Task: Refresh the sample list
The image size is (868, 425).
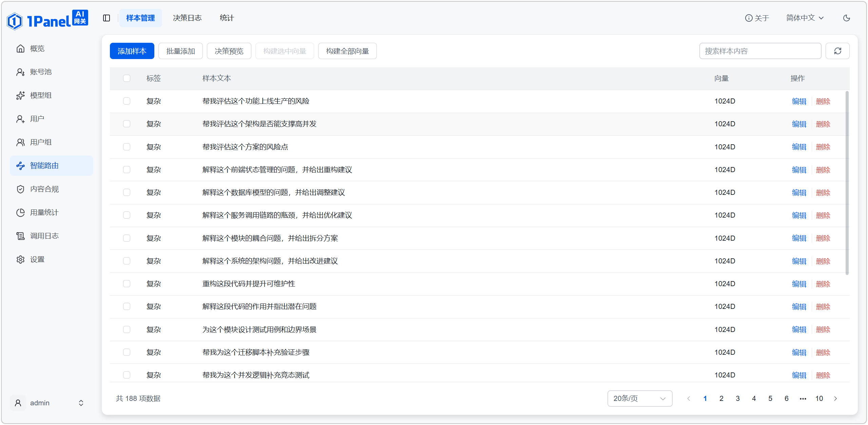Action: pyautogui.click(x=837, y=51)
